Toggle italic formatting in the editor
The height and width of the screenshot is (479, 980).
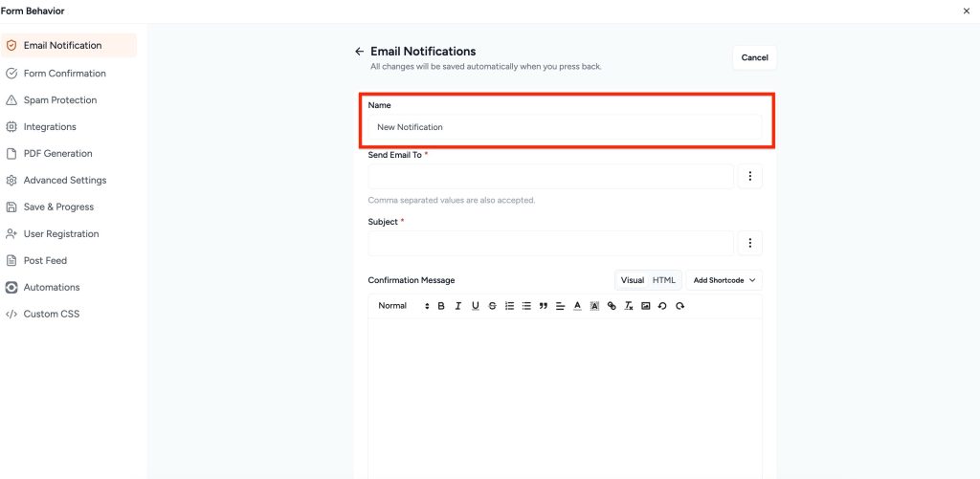(x=458, y=306)
